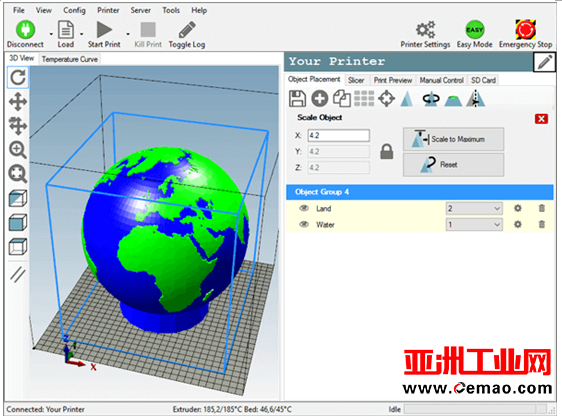Viewport: 562px width, 419px height.
Task: Click the Center Object crosshair icon
Action: point(387,98)
